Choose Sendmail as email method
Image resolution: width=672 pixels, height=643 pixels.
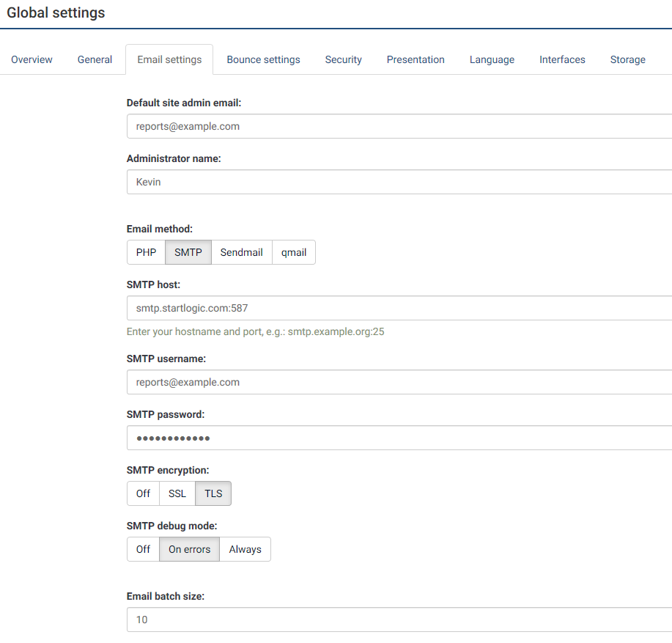241,252
